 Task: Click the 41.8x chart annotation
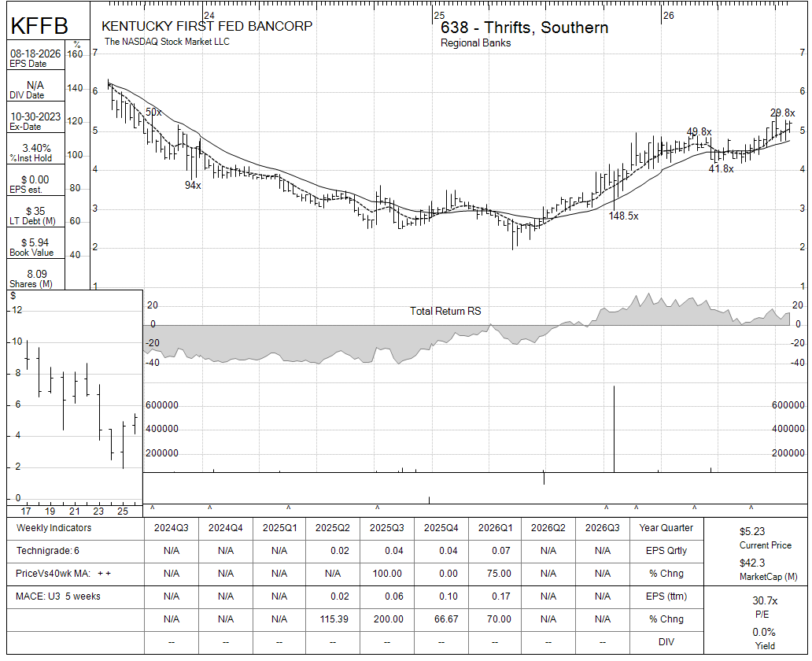coord(721,169)
